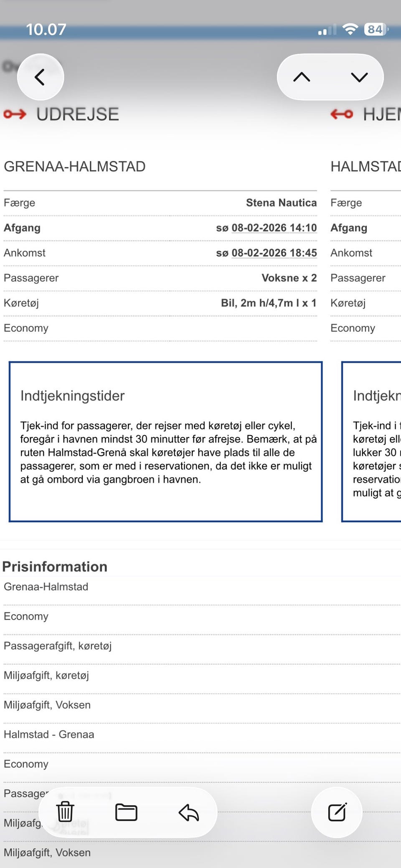
Task: Tap the back chevron button
Action: coord(40,77)
